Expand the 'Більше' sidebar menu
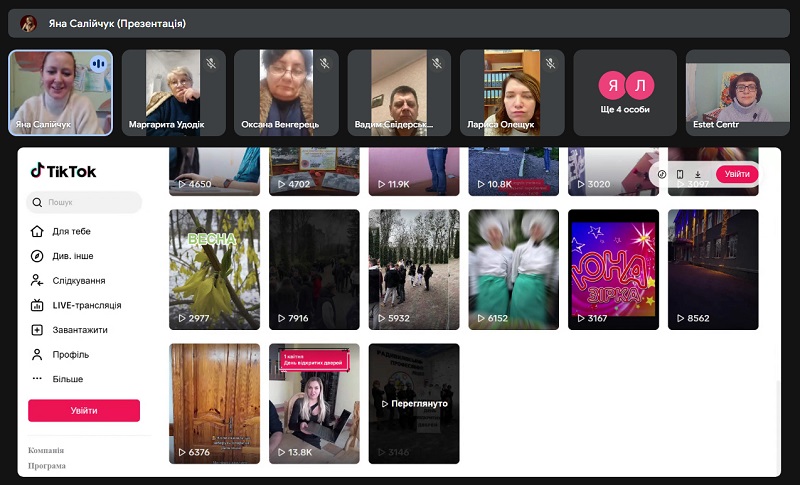 click(x=67, y=379)
